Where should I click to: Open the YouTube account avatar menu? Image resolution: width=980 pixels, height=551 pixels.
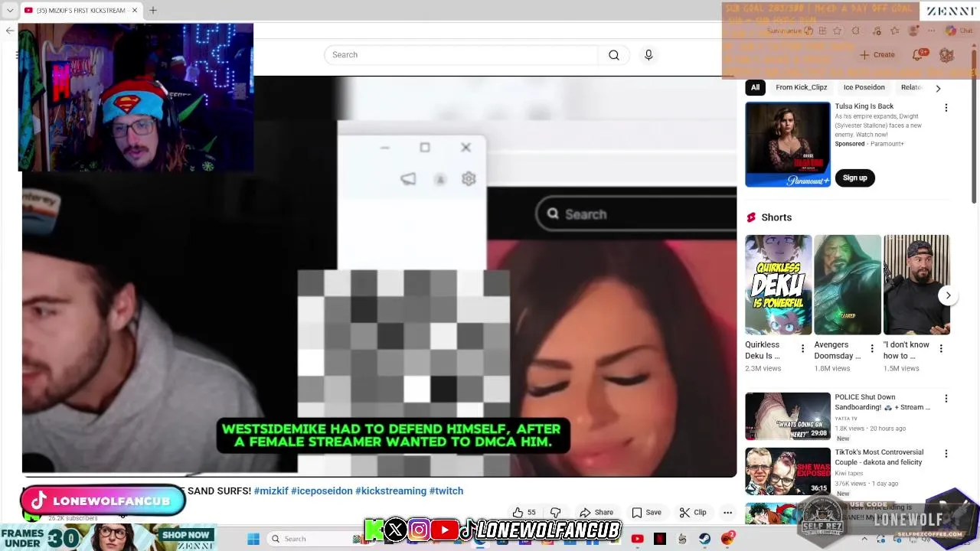point(946,55)
